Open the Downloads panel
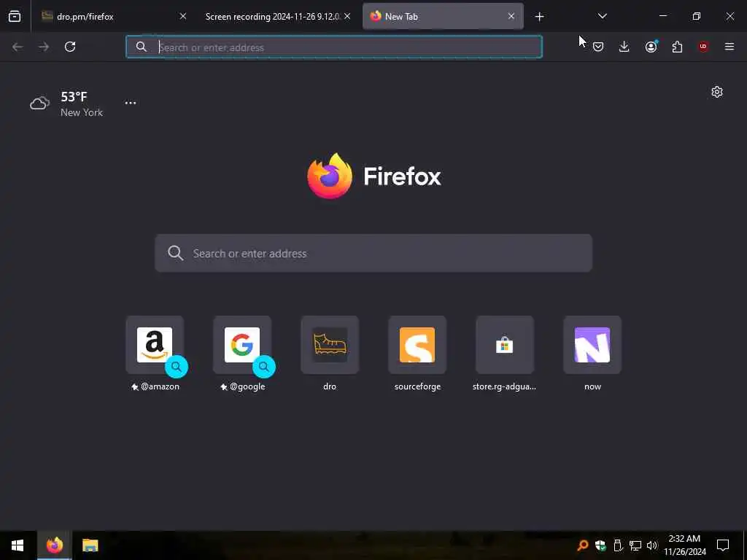Viewport: 747px width, 560px height. coord(624,47)
